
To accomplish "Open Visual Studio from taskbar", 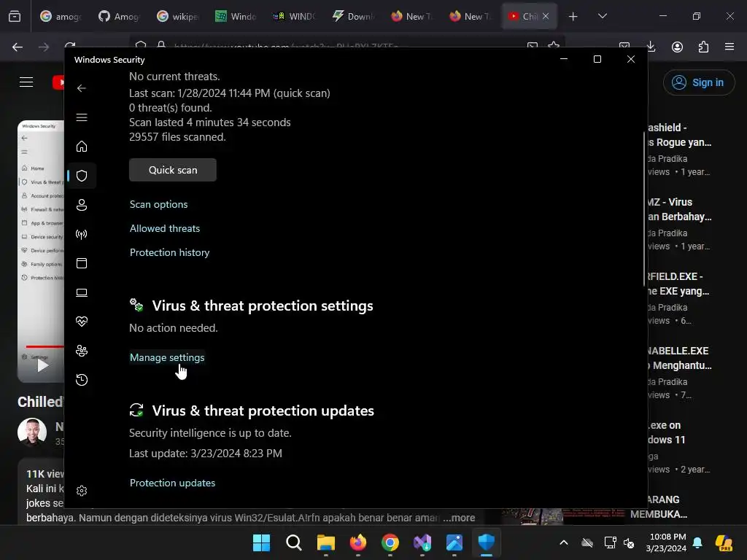I will point(422,542).
